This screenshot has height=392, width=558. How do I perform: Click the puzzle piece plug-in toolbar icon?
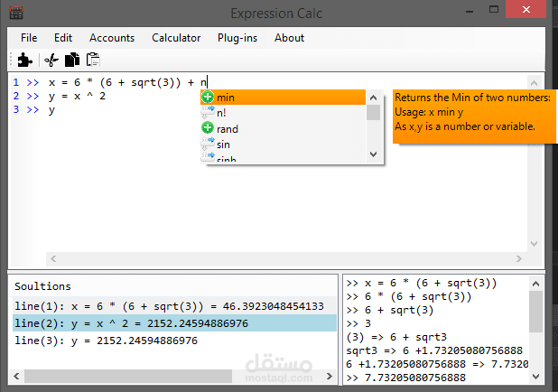[24, 60]
